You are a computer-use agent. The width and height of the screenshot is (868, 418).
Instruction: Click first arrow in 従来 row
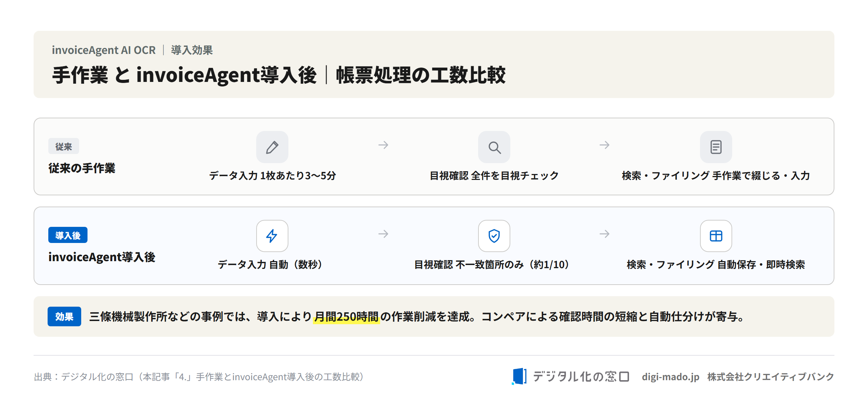383,145
